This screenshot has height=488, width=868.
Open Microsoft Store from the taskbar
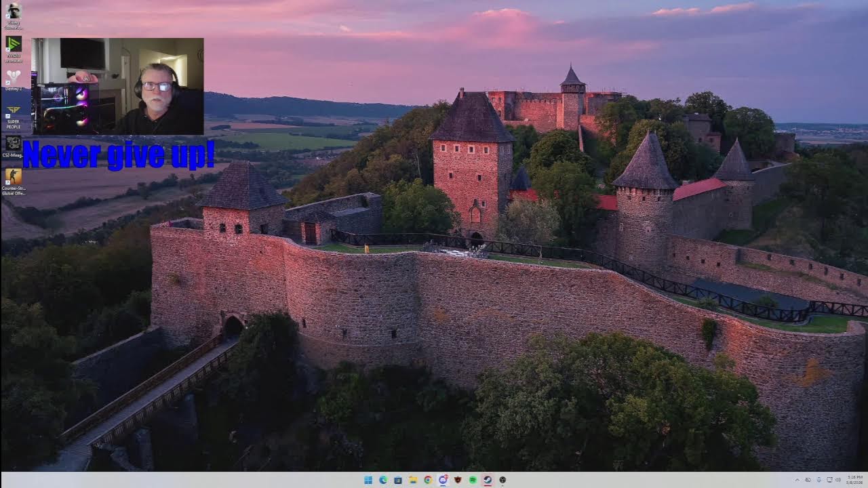(x=398, y=480)
